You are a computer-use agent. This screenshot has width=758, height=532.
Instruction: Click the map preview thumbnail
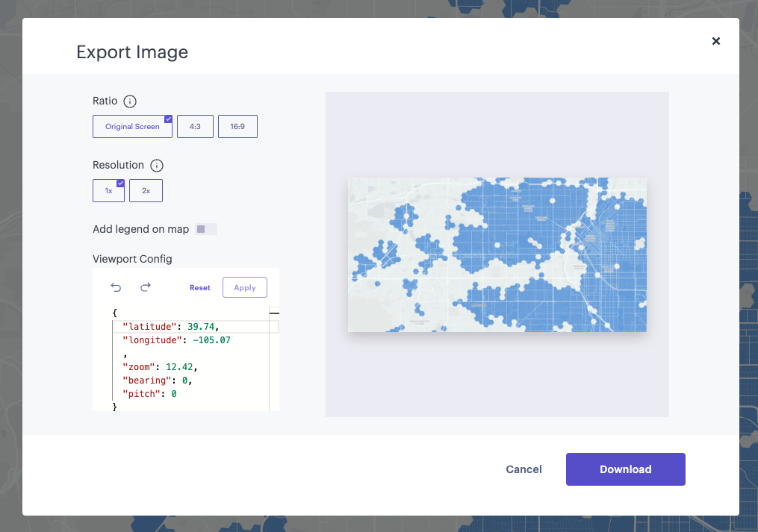click(497, 254)
